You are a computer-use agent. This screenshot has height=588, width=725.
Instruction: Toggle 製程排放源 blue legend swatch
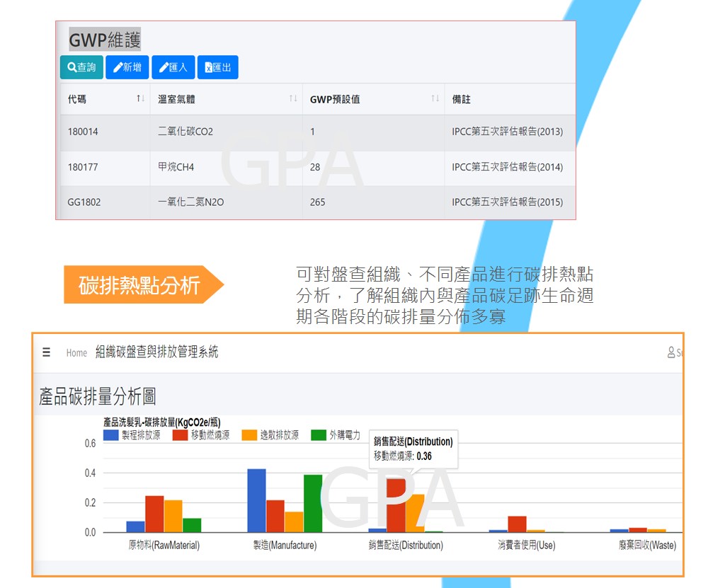pyautogui.click(x=111, y=435)
